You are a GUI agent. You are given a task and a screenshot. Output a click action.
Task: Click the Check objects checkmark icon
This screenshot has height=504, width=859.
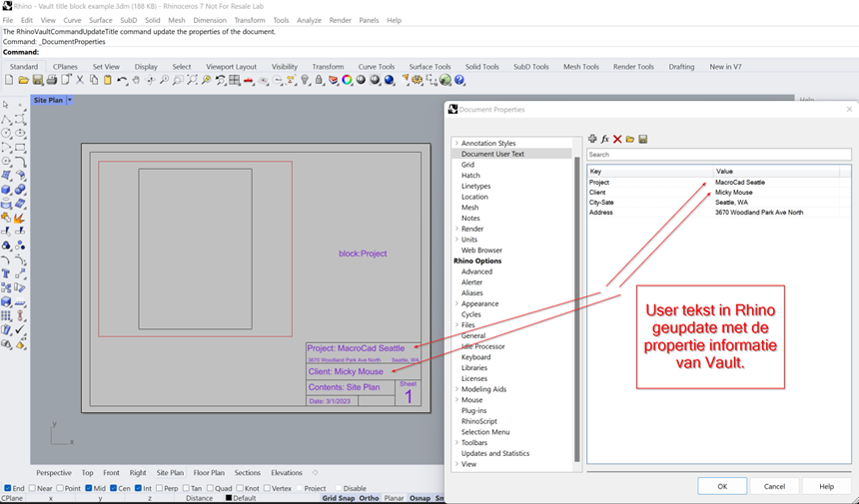[20, 329]
